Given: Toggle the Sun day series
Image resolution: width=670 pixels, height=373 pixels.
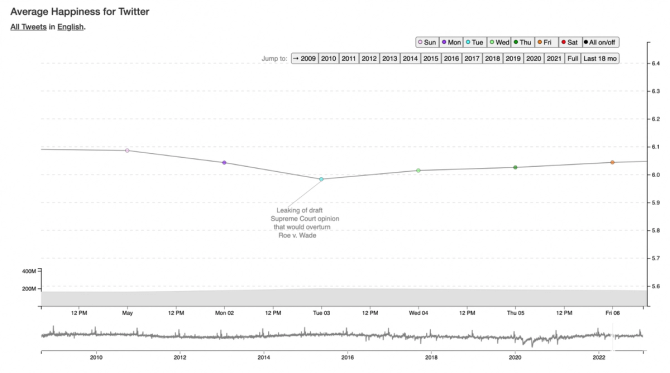Looking at the screenshot, I should (427, 42).
